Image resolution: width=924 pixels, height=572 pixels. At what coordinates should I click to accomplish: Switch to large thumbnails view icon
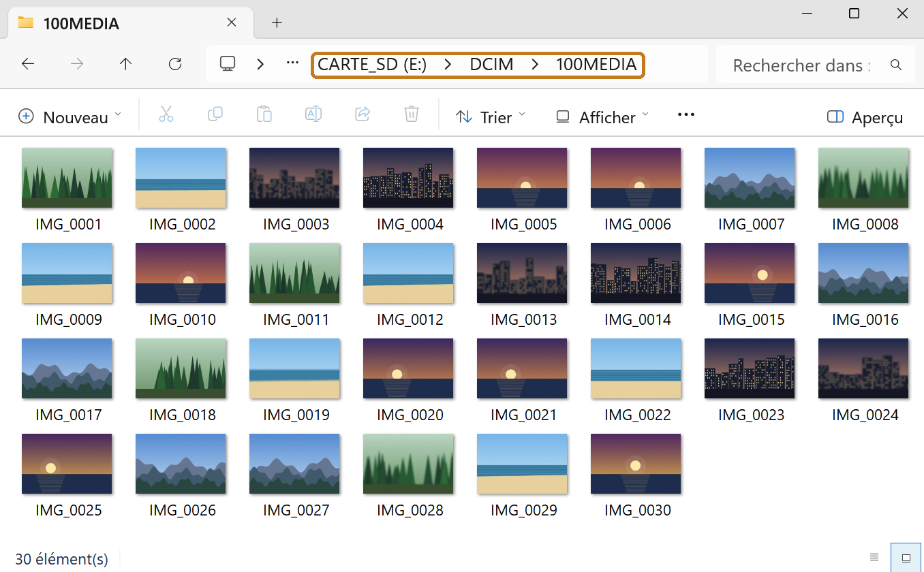click(906, 558)
